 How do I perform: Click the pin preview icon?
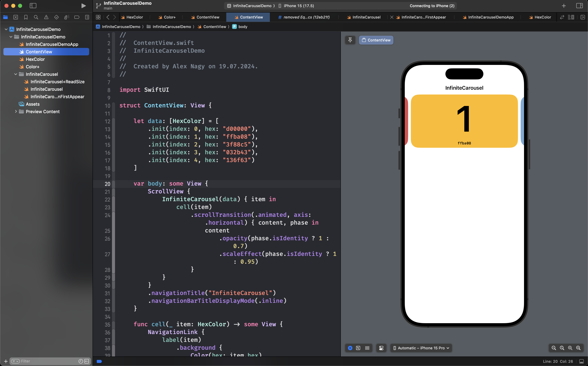click(x=350, y=40)
